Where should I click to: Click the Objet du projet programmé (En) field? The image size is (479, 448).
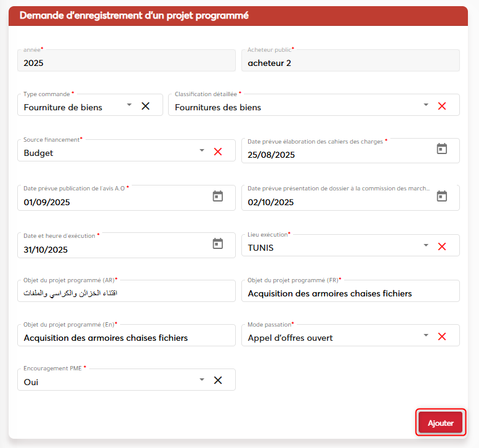126,338
